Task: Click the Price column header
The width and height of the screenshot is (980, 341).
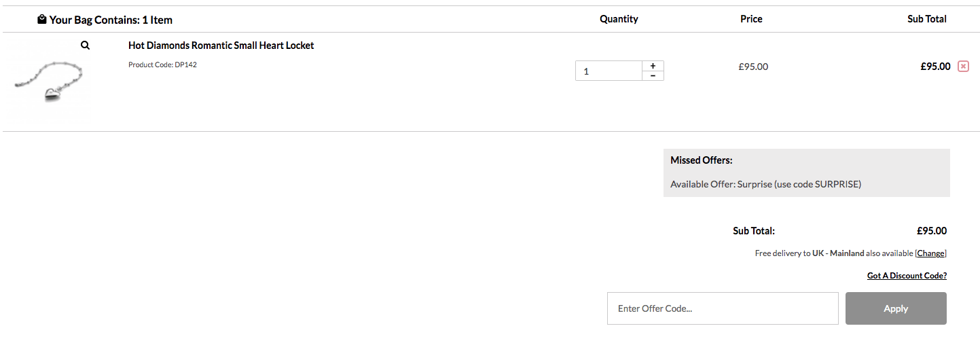Action: click(751, 19)
